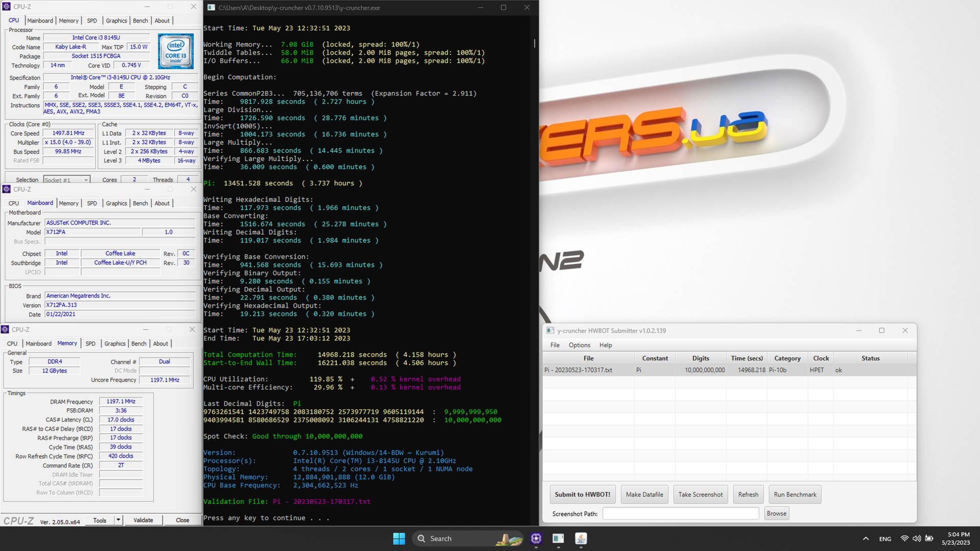Viewport: 980px width, 551px height.
Task: Click the y-cruncher console title bar icon
Action: coord(211,8)
